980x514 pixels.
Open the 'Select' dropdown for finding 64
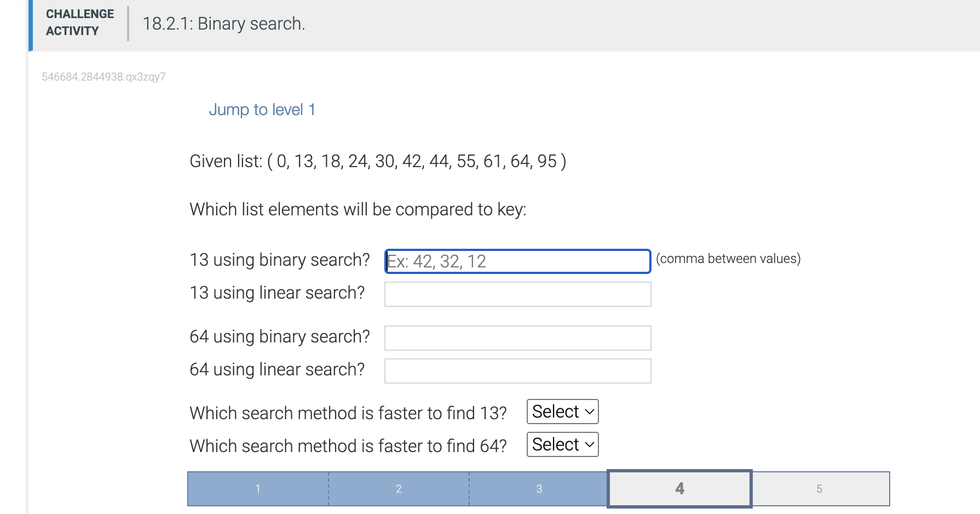(562, 444)
